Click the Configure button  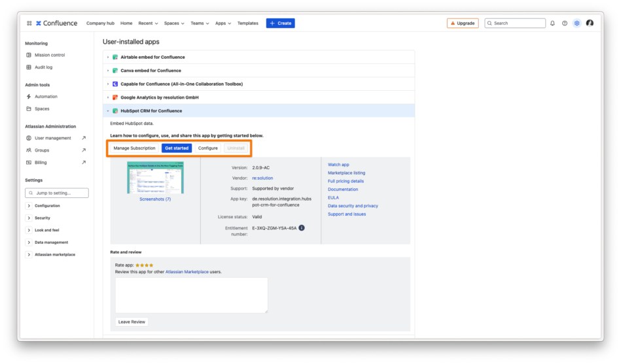click(207, 148)
